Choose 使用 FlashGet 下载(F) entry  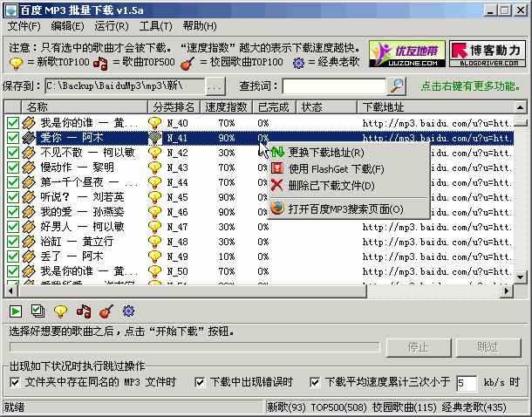[348, 168]
